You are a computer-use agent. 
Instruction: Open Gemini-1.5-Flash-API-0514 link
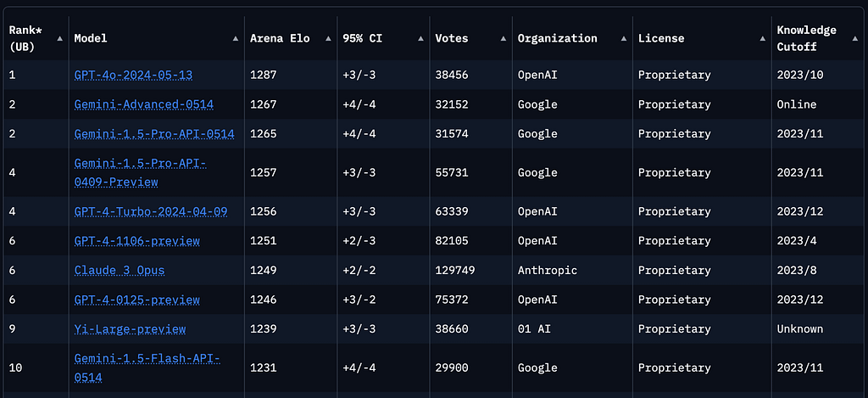coord(147,368)
